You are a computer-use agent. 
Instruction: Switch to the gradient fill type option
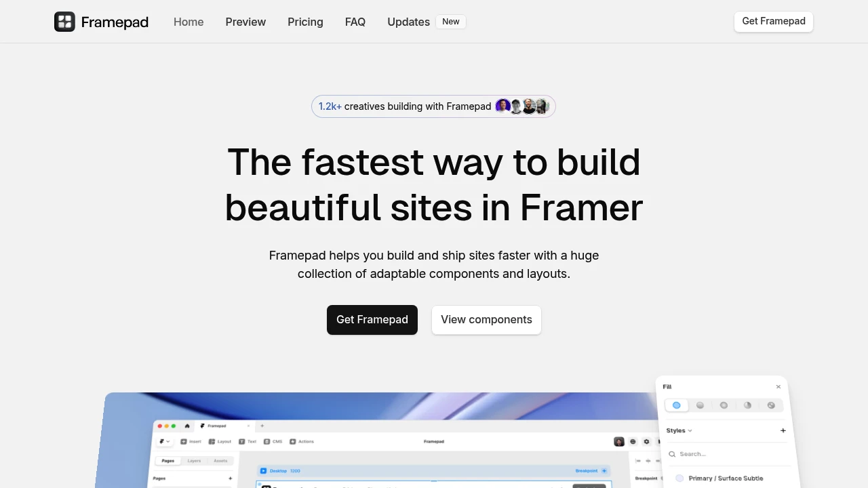pos(700,405)
